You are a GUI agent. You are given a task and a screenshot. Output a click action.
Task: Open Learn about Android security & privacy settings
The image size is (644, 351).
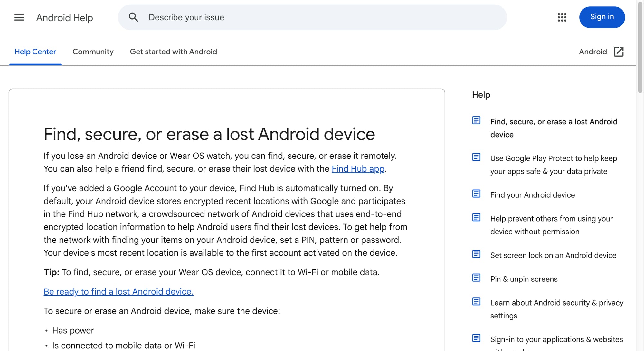(x=557, y=309)
